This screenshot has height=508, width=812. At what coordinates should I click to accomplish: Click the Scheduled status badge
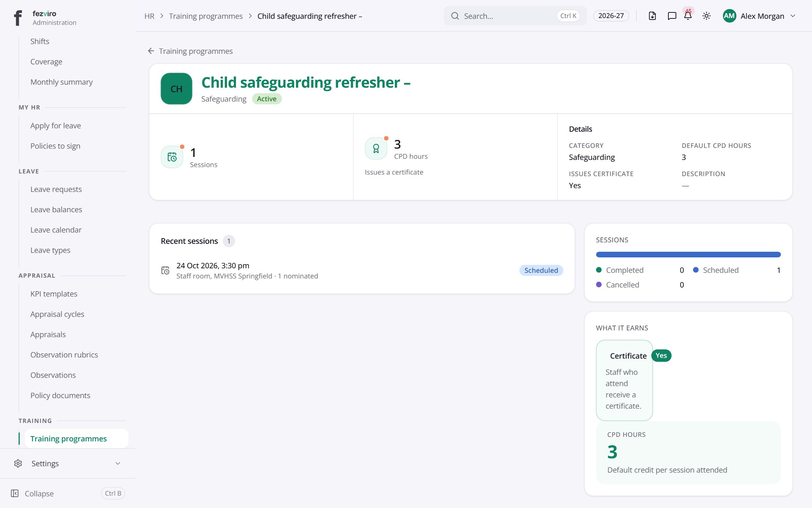pos(541,270)
